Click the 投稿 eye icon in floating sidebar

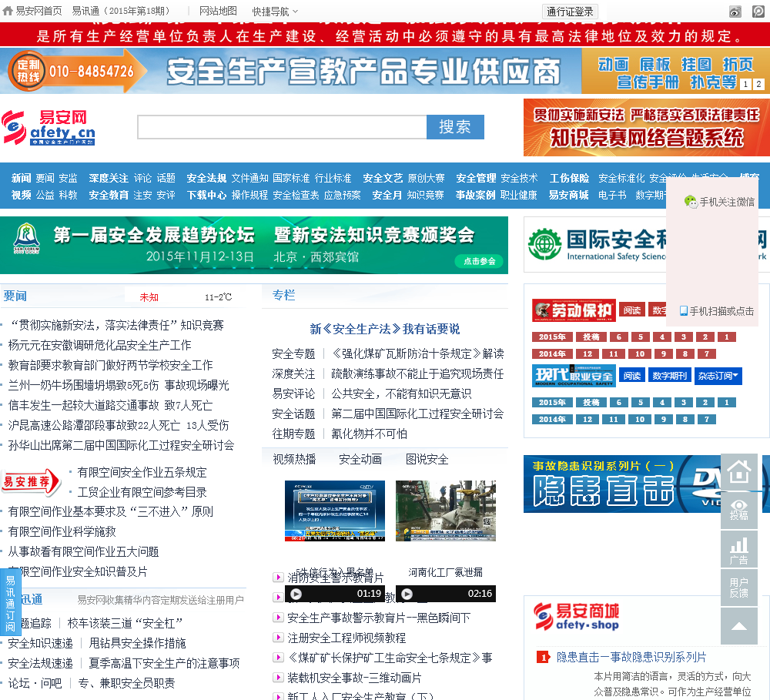point(738,510)
